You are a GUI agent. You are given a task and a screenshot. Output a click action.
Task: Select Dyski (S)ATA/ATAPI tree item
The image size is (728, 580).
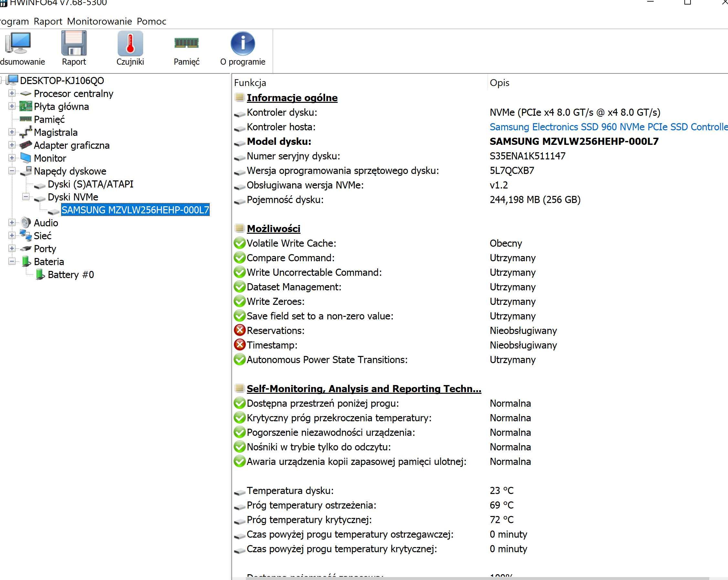pyautogui.click(x=90, y=184)
